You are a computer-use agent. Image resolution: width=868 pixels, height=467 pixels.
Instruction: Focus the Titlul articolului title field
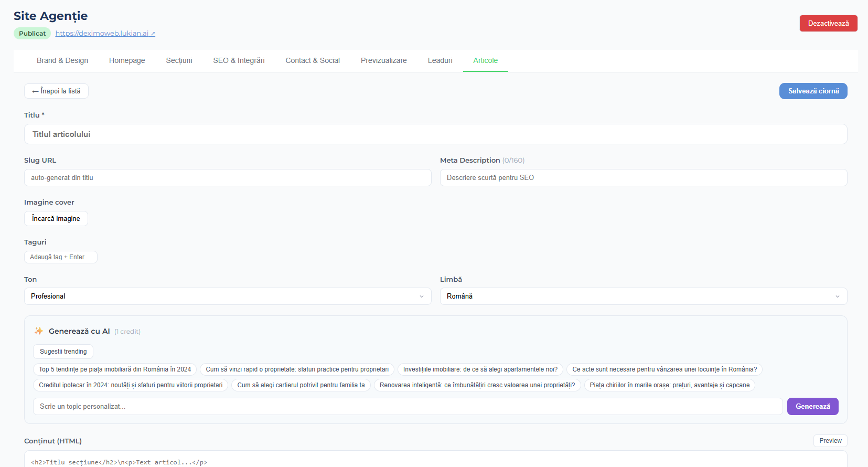(435, 134)
